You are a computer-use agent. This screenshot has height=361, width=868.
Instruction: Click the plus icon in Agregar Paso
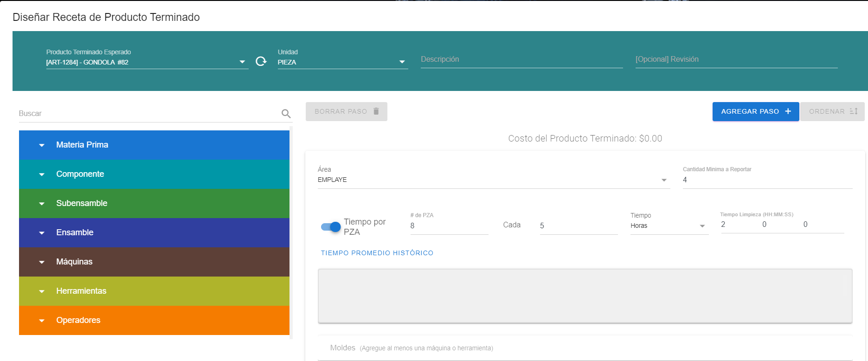tap(788, 111)
